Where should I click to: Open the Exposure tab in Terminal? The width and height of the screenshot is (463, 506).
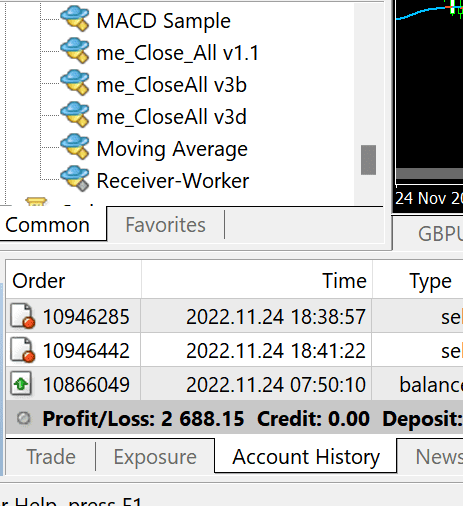pos(155,456)
